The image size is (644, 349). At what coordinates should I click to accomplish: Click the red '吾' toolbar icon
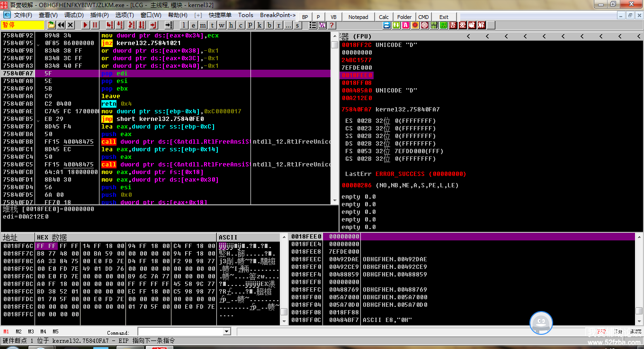point(453,25)
